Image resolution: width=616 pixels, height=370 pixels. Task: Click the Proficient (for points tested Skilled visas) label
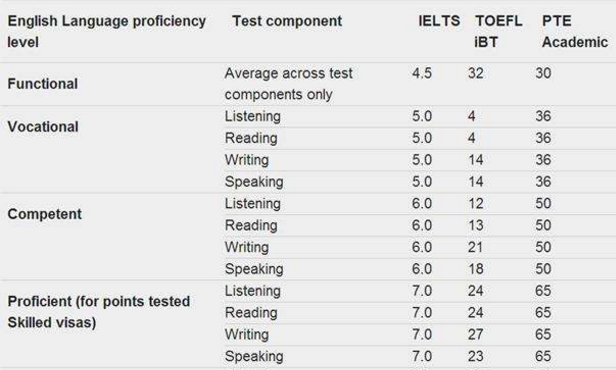(x=99, y=312)
